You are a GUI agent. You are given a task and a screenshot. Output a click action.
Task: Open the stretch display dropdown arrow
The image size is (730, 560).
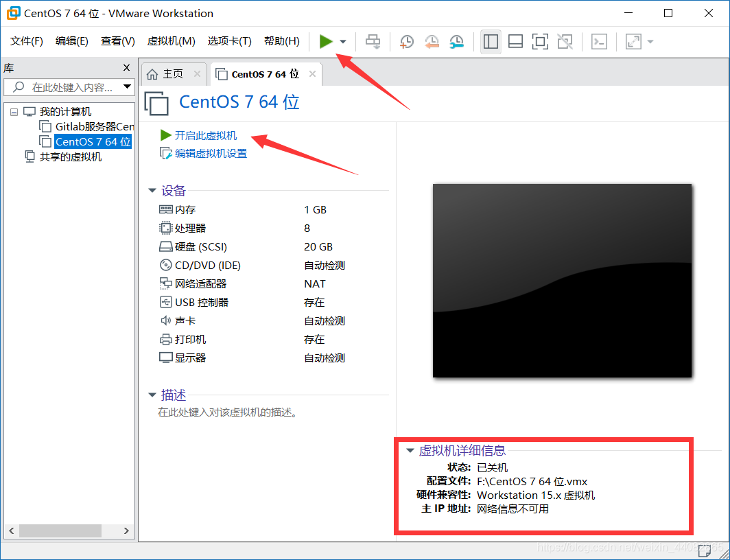click(x=650, y=41)
